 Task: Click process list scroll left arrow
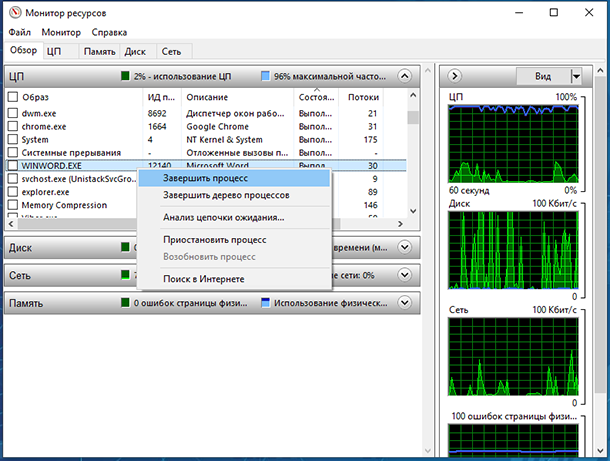tap(11, 224)
